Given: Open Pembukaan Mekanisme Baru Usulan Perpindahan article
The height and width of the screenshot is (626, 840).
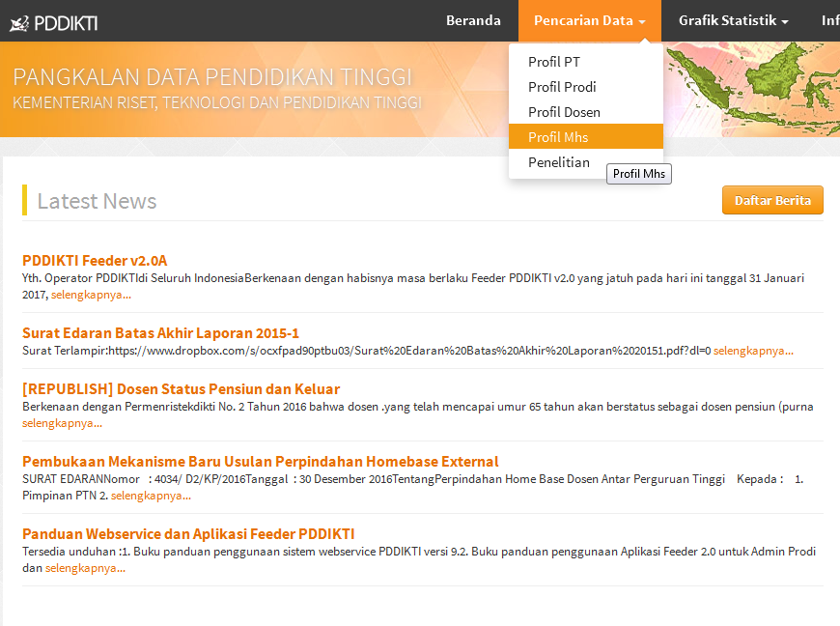Looking at the screenshot, I should pyautogui.click(x=260, y=462).
